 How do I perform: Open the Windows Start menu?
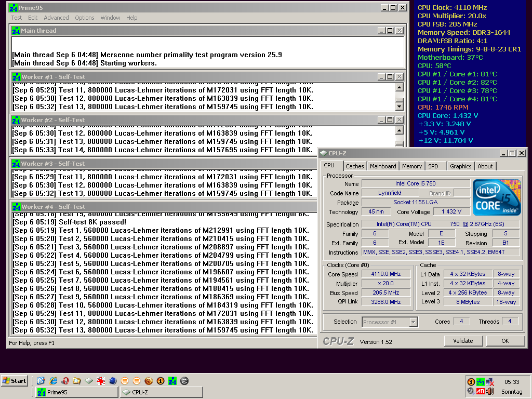click(15, 381)
